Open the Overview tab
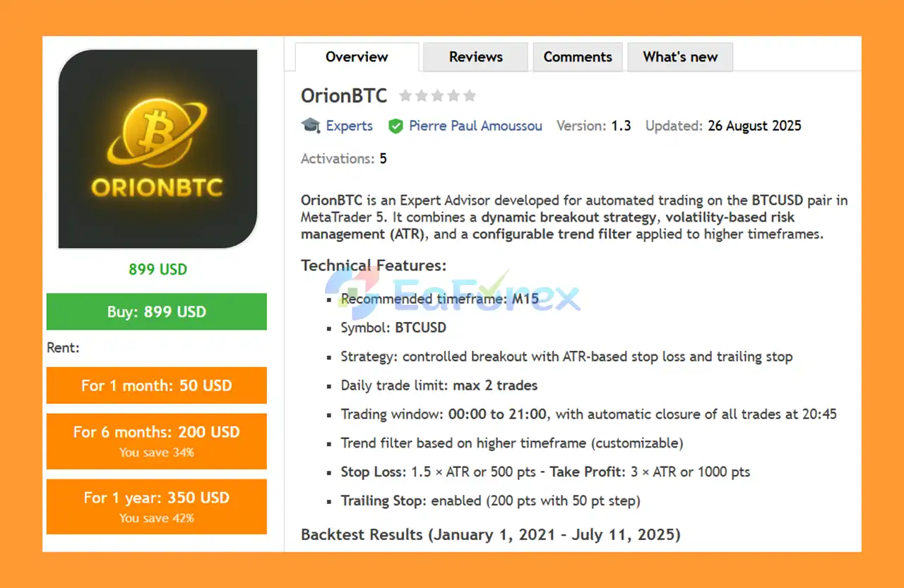 pos(357,57)
